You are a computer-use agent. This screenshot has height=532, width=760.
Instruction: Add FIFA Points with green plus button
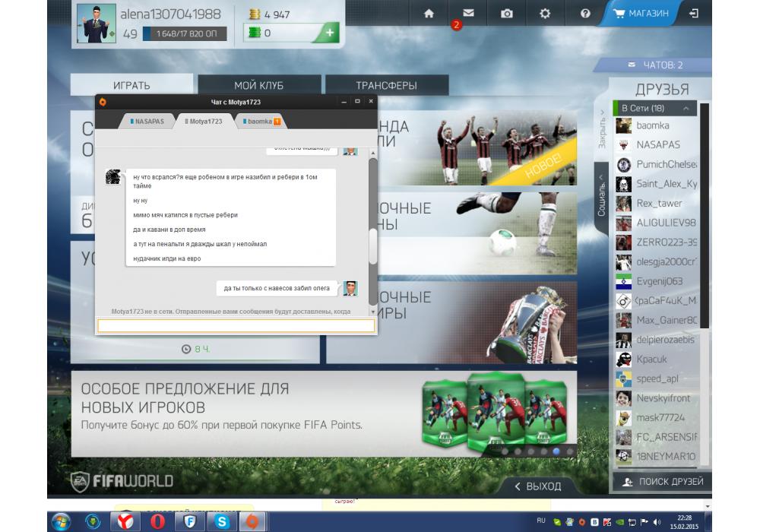329,33
